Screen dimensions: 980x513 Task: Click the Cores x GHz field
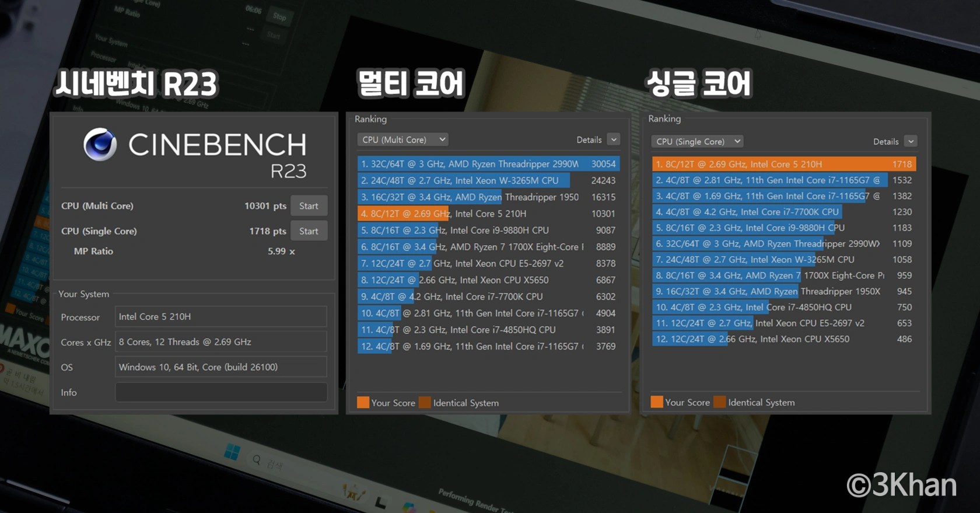(220, 342)
